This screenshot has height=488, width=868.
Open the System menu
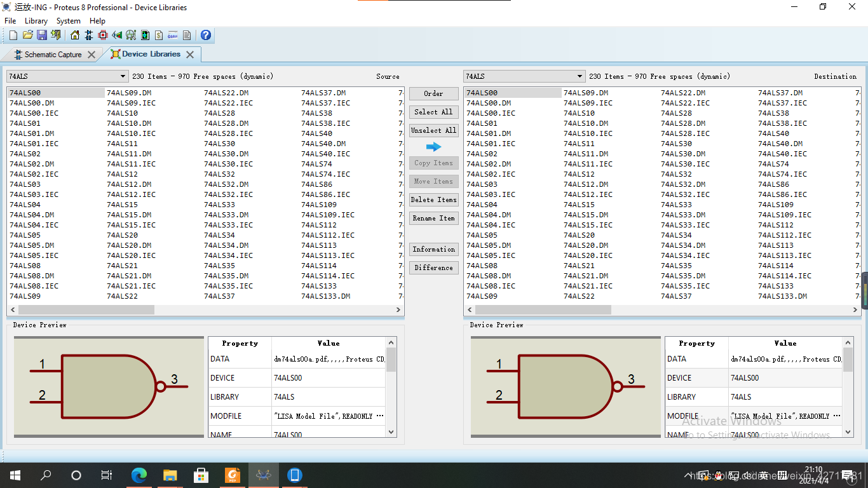click(x=69, y=21)
